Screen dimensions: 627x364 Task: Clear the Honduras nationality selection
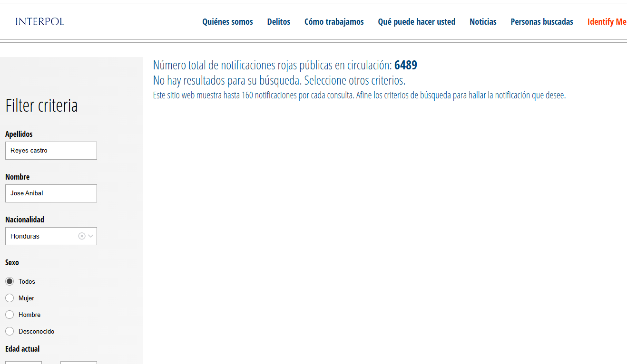pyautogui.click(x=82, y=236)
